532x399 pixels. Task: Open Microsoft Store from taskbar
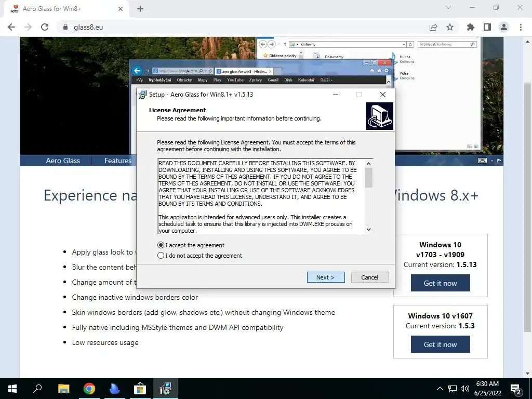(140, 389)
